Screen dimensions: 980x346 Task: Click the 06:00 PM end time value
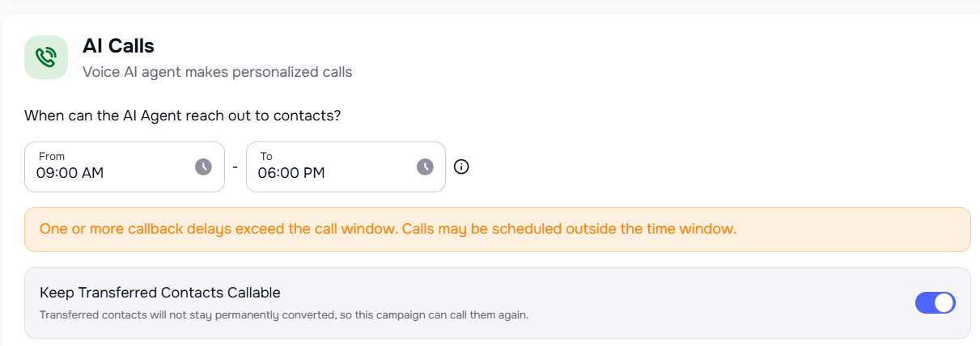291,173
